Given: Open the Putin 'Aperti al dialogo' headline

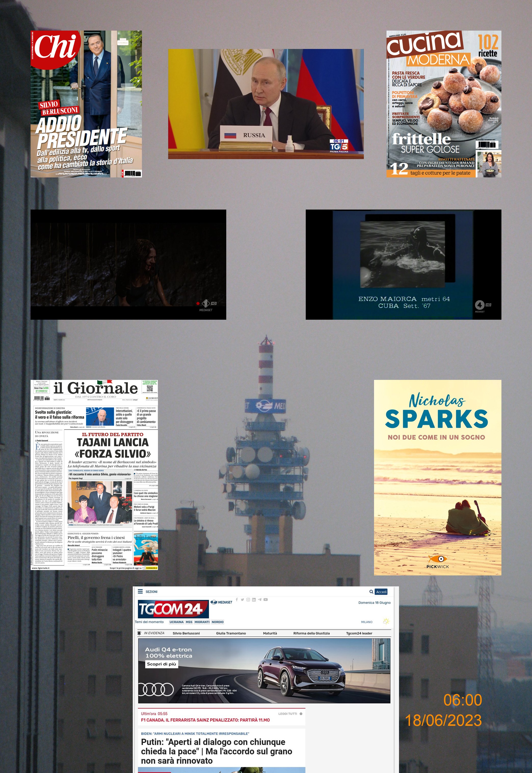Looking at the screenshot, I should tap(217, 751).
